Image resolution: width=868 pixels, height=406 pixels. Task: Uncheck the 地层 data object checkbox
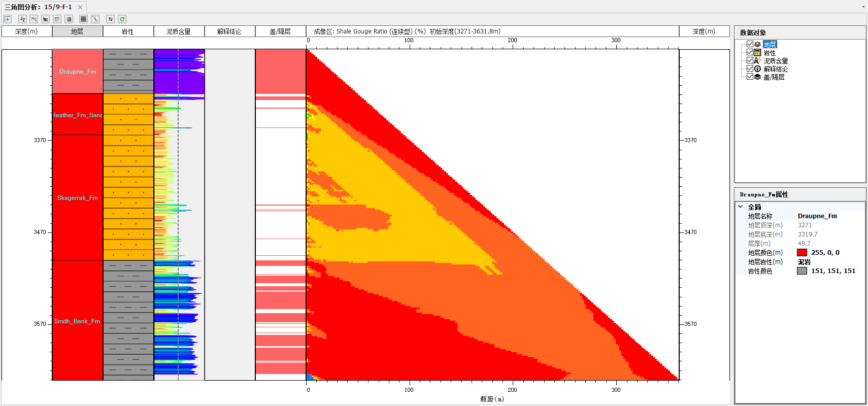pyautogui.click(x=750, y=44)
